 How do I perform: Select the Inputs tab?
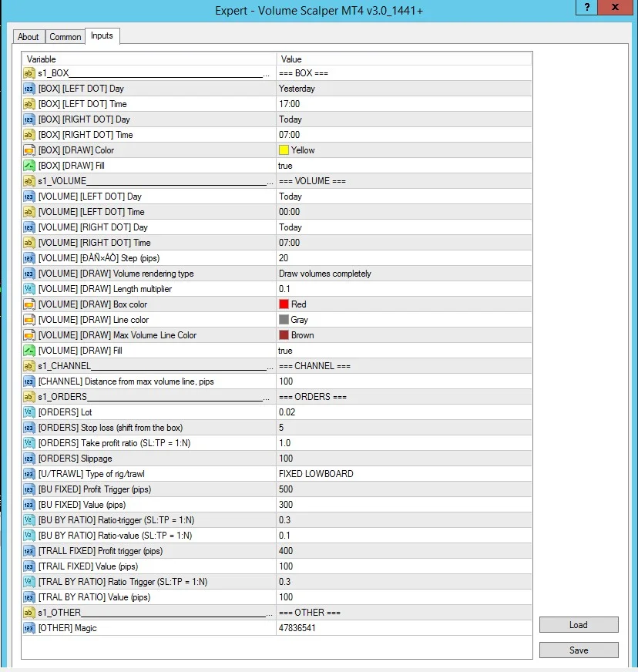pyautogui.click(x=102, y=36)
